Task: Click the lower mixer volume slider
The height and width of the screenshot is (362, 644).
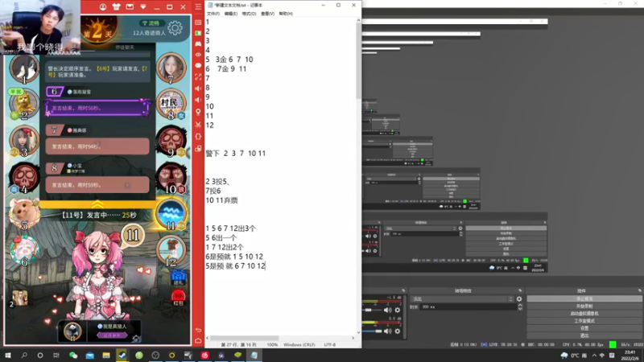Action: [x=372, y=331]
